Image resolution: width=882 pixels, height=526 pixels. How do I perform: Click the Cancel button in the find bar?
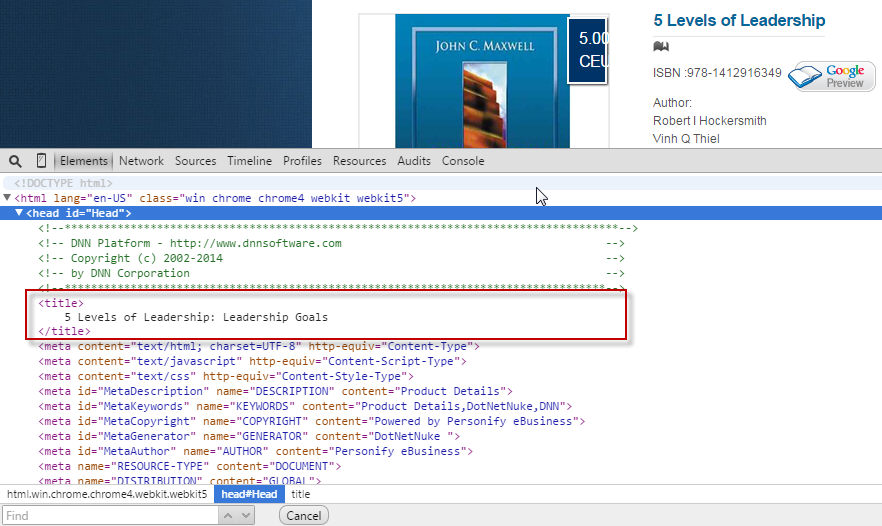(304, 516)
